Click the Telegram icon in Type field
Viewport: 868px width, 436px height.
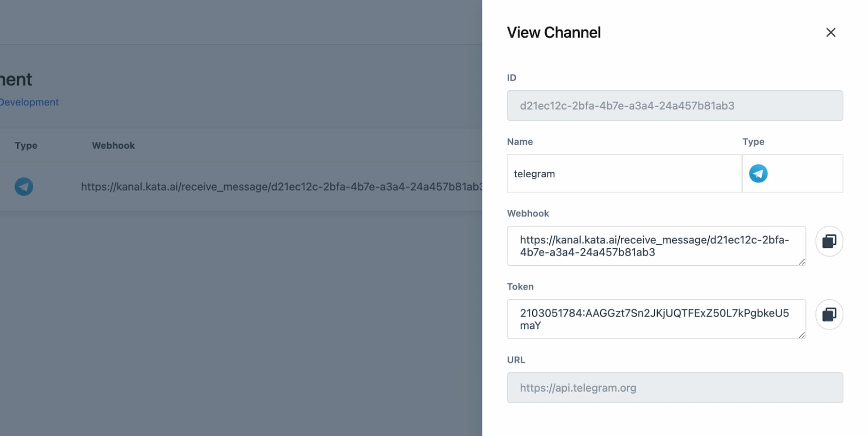(x=758, y=173)
